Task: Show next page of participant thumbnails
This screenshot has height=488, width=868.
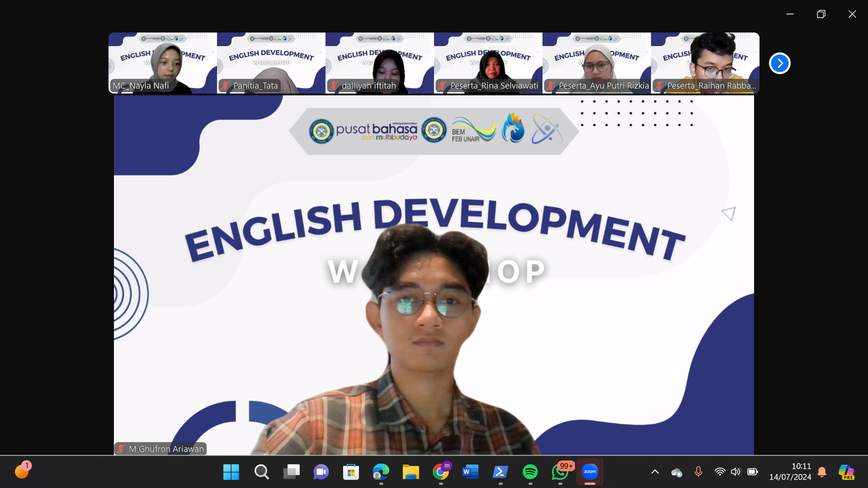Action: [780, 63]
